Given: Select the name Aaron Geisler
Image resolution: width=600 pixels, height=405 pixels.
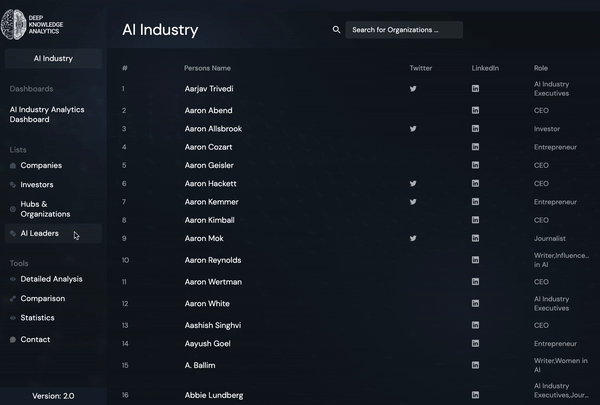Looking at the screenshot, I should [209, 165].
